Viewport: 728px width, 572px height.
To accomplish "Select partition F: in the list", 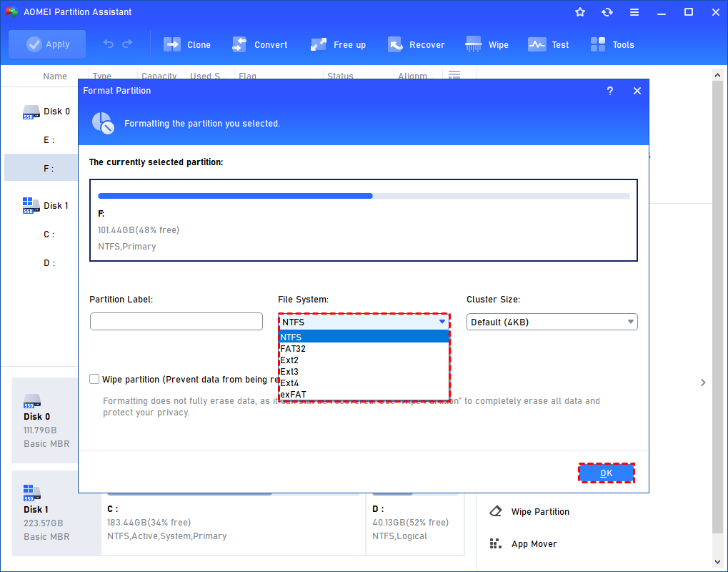I will coord(41,168).
